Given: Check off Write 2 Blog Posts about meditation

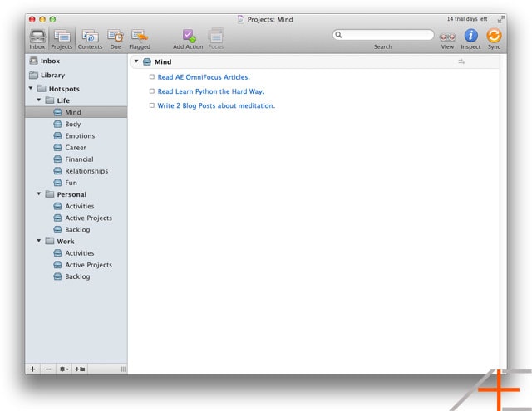Looking at the screenshot, I should 152,105.
